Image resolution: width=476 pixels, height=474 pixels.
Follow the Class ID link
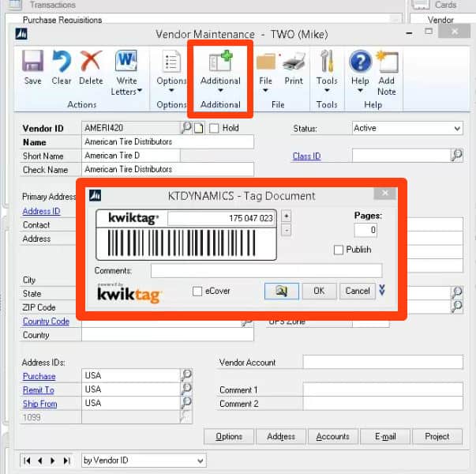tap(306, 156)
